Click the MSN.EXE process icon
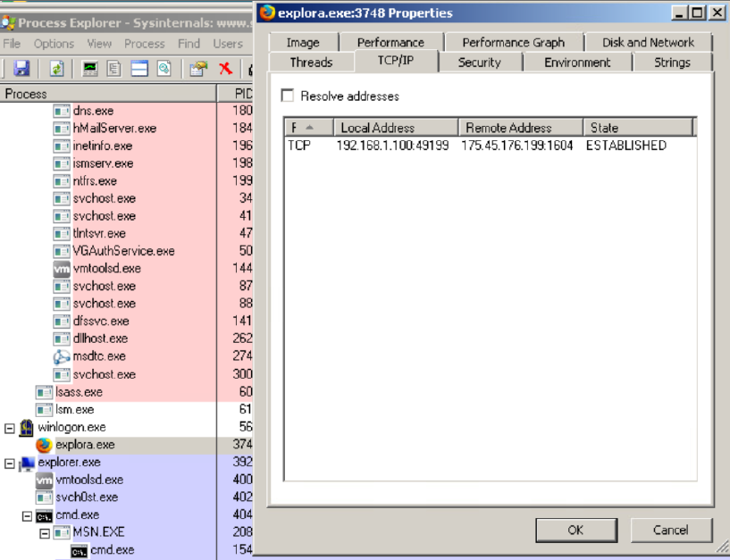 pos(62,532)
